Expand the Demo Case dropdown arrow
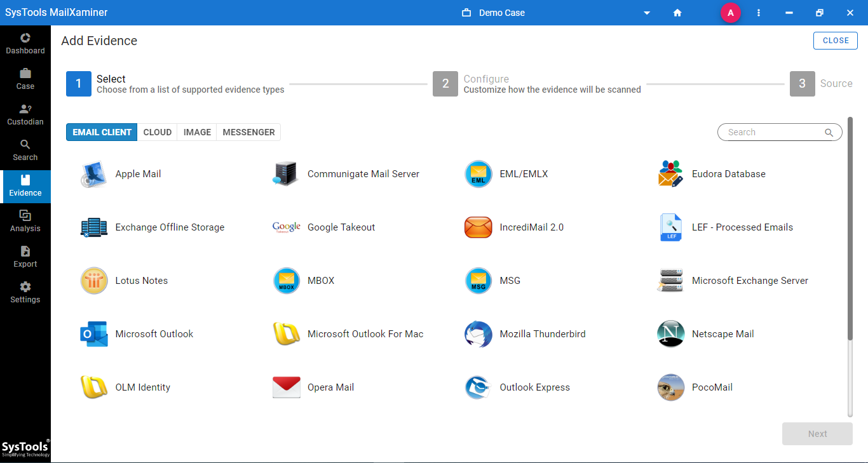This screenshot has height=463, width=868. tap(647, 13)
